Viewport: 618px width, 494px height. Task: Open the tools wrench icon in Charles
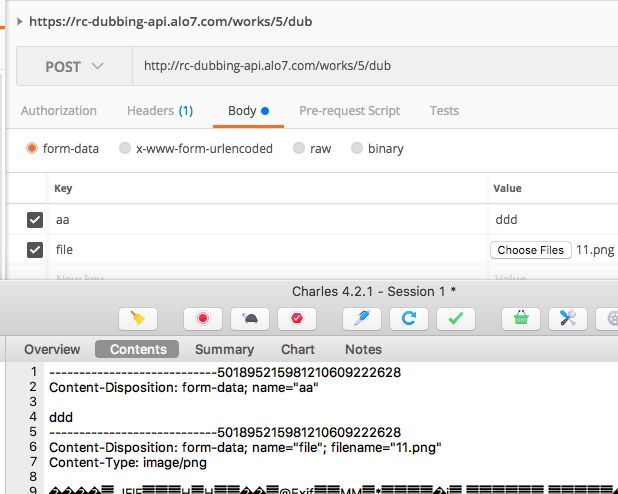568,319
